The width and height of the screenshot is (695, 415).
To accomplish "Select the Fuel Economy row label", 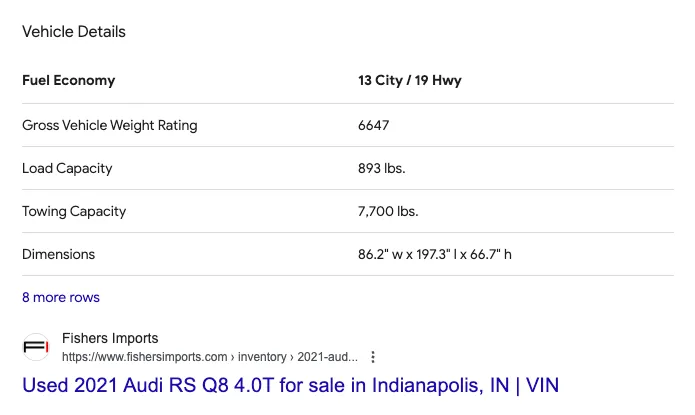I will 69,80.
